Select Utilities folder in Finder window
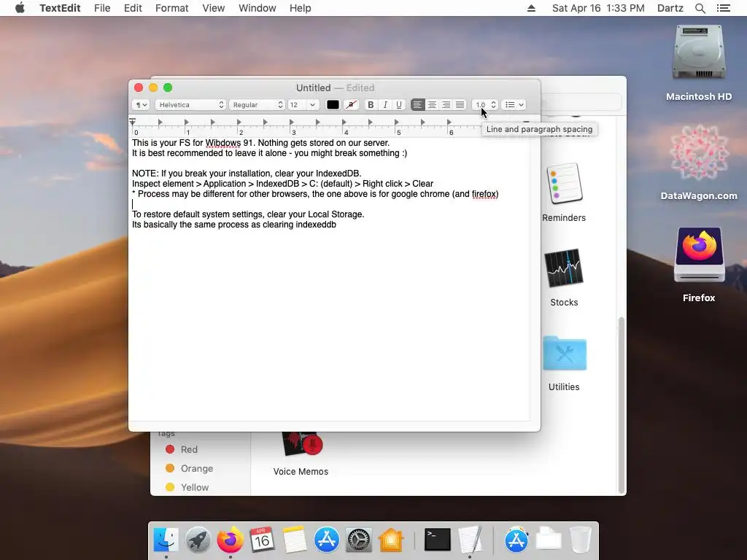 tap(564, 354)
